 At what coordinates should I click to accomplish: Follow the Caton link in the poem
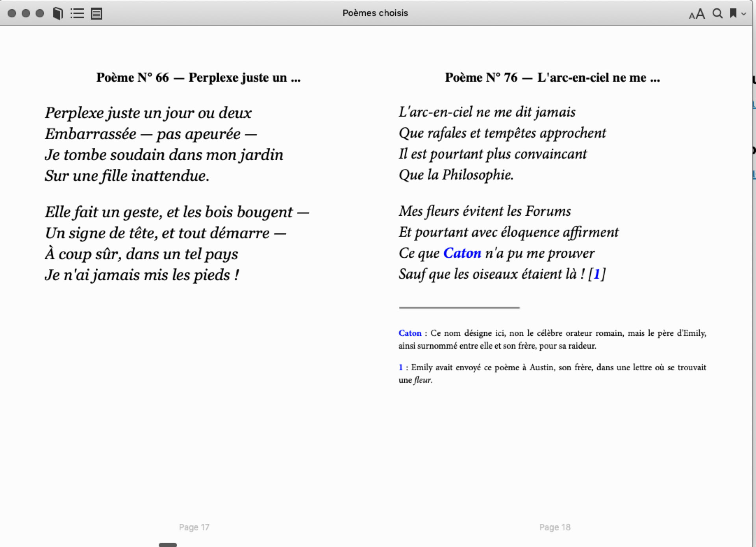[462, 253]
